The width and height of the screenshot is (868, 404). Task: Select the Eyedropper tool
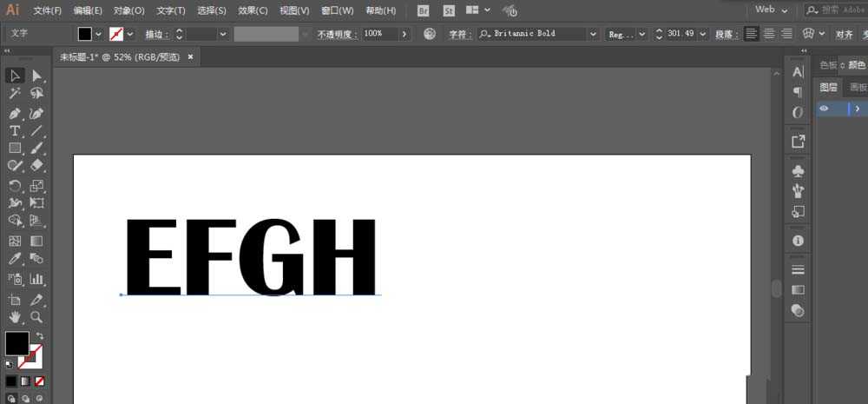(x=15, y=258)
